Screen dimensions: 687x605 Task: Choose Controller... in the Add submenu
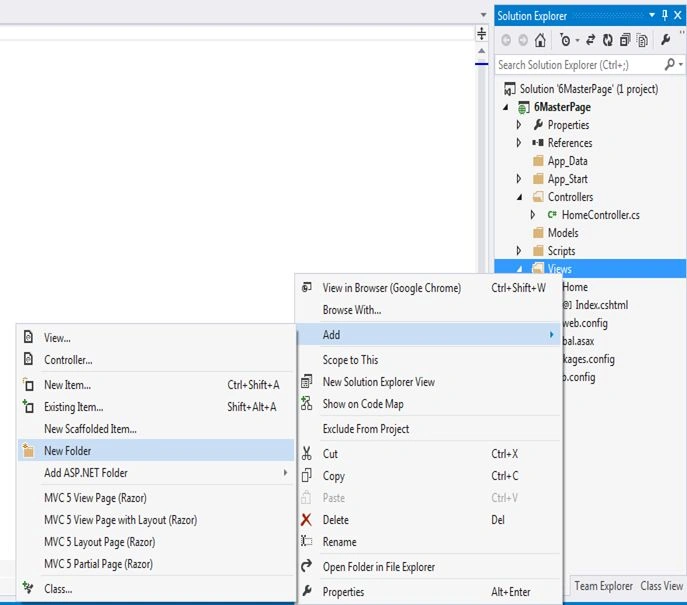click(156, 360)
